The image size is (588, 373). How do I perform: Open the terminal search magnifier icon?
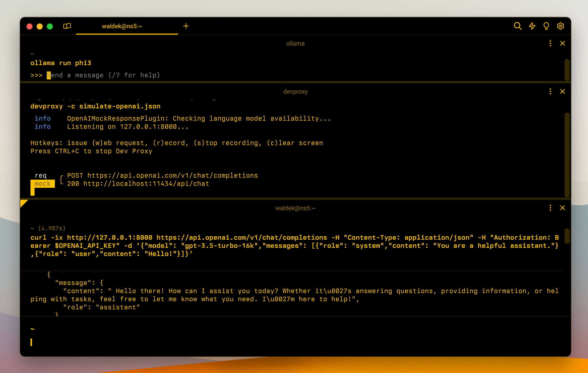(518, 26)
